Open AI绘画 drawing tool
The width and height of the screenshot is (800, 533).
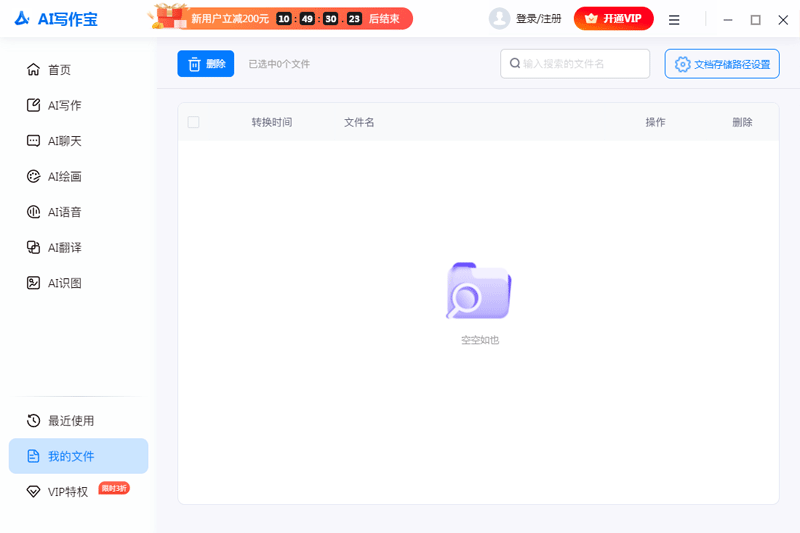54,176
